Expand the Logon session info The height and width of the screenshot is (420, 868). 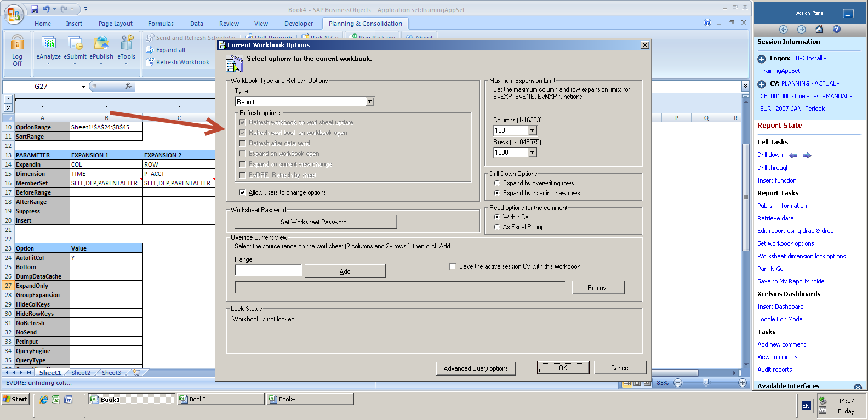762,59
